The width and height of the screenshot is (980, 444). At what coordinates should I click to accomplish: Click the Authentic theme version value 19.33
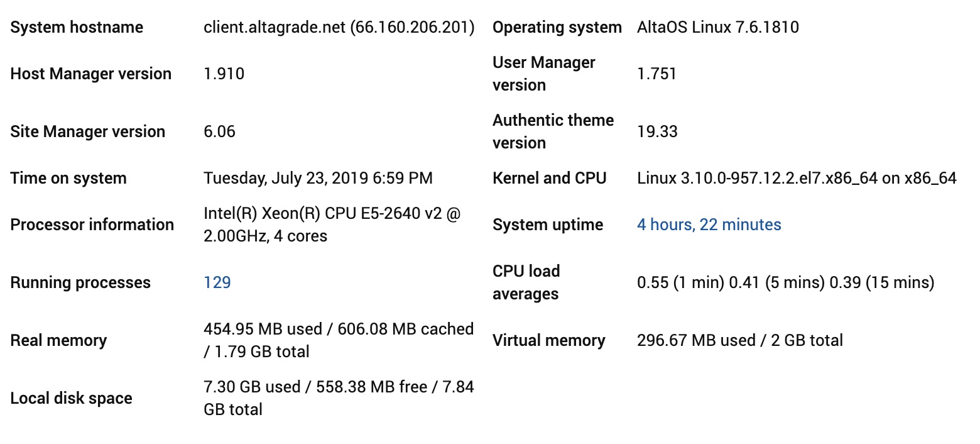pos(658,131)
